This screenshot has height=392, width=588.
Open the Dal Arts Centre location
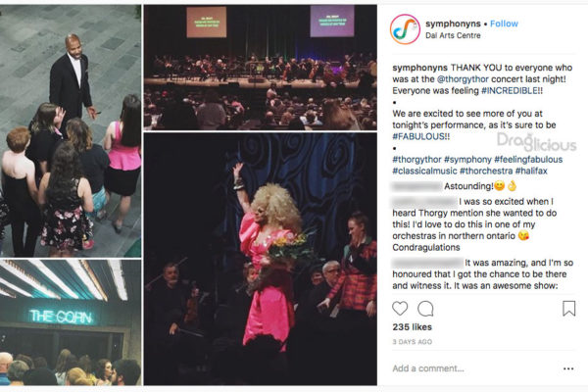click(x=453, y=35)
